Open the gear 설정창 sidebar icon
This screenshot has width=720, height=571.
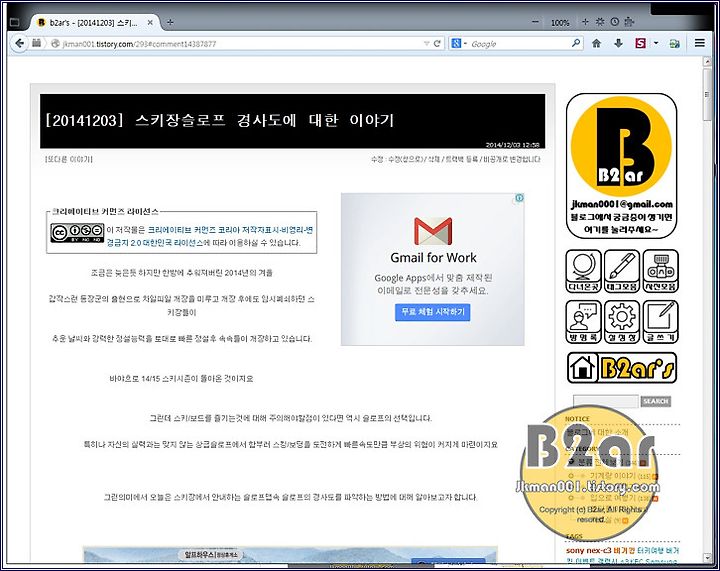click(622, 322)
